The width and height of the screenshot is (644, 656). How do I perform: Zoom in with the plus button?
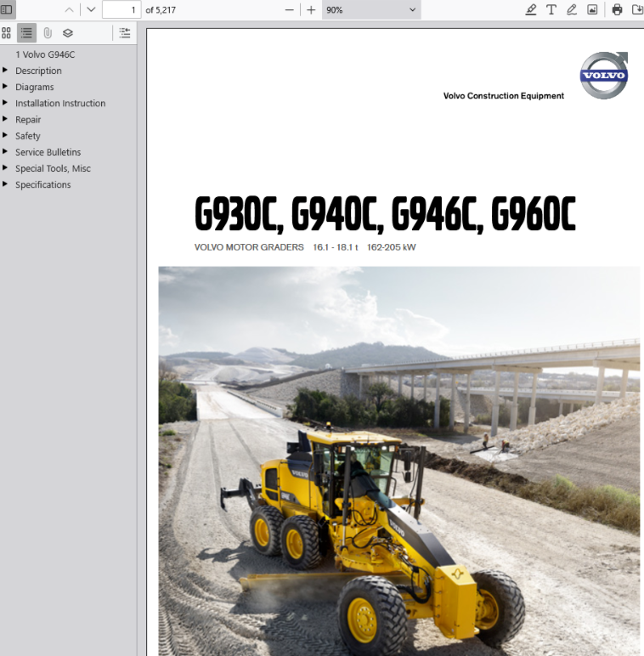pyautogui.click(x=311, y=10)
